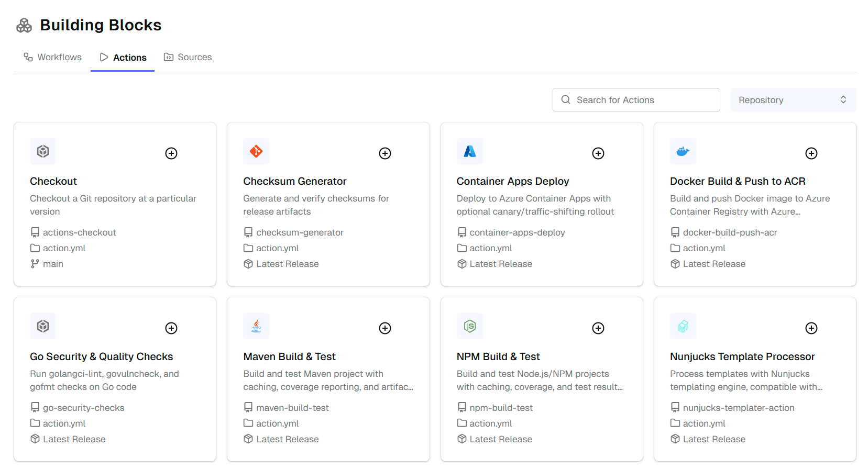Click the Docker whale icon
This screenshot has width=868, height=469.
(683, 151)
